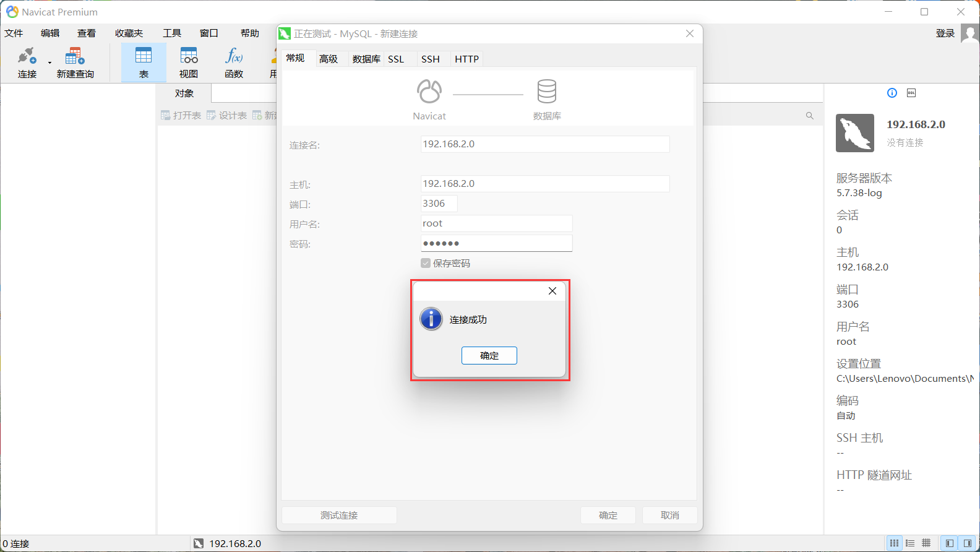Confirm 连接成功 message with 确定

coord(489,356)
